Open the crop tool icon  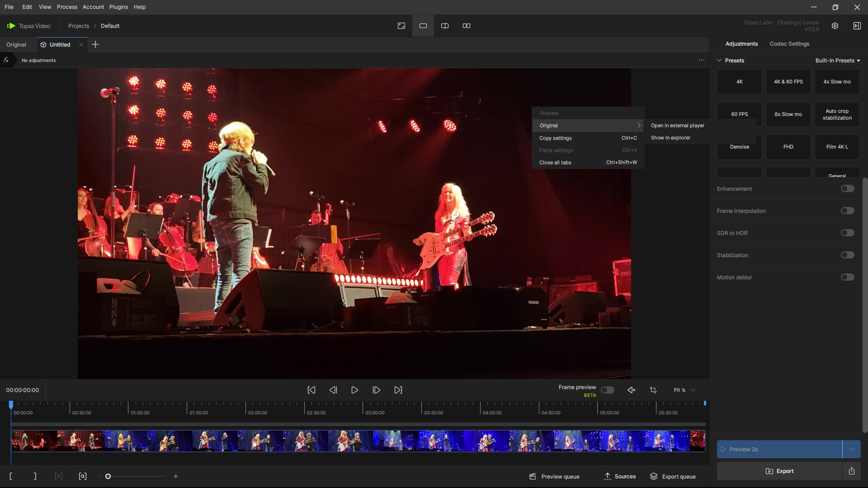coord(653,390)
